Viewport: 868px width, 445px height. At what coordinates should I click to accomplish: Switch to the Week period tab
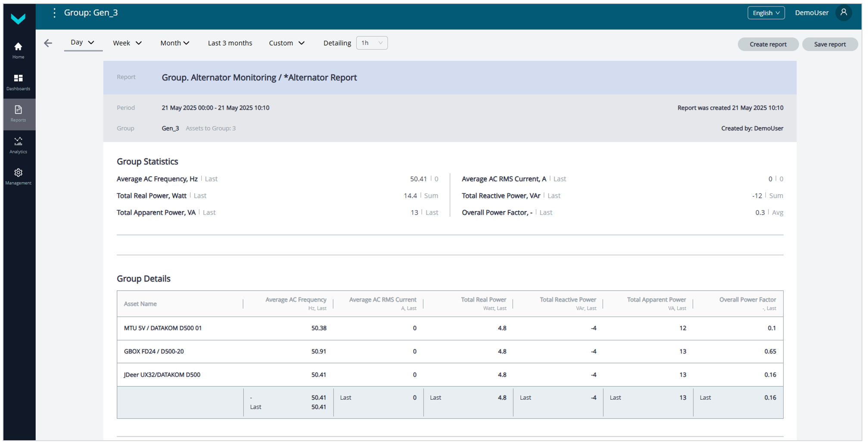(x=127, y=43)
